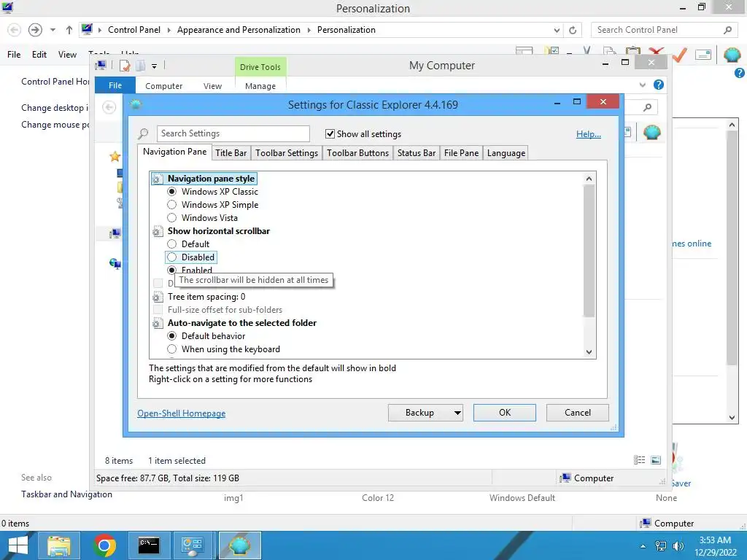This screenshot has width=747, height=560.
Task: Select Disabled for horizontal scrollbar
Action: [x=172, y=257]
